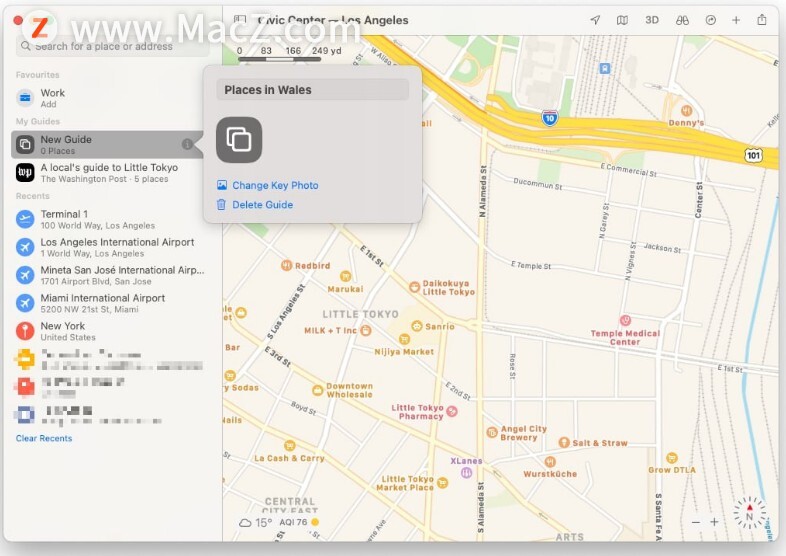Choose Delete Guide from the popover

point(262,204)
